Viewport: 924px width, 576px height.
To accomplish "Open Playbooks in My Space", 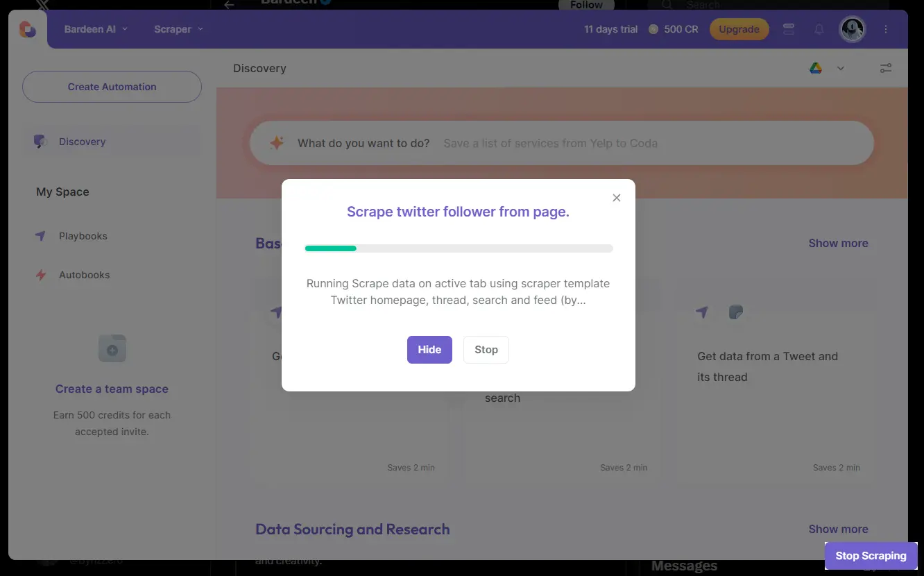I will [83, 236].
